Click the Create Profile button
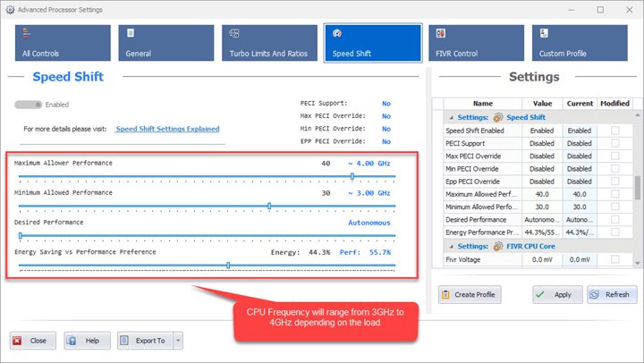This screenshot has height=363, width=644. click(470, 294)
